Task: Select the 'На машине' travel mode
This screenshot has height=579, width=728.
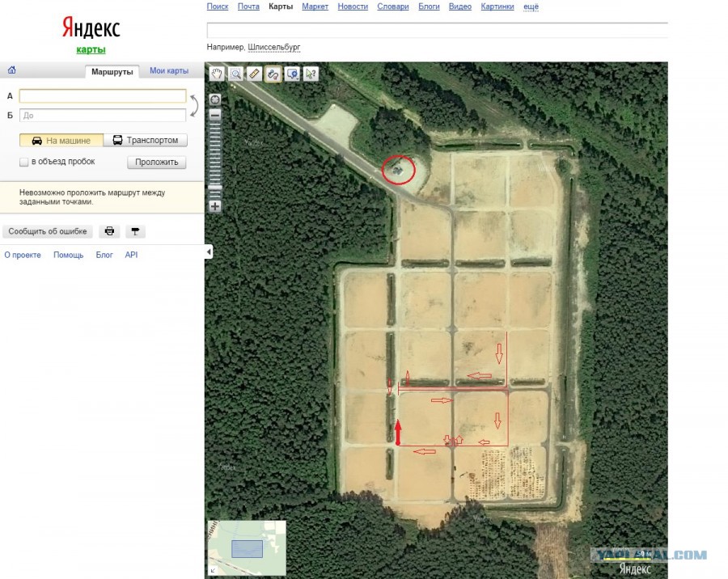Action: click(61, 140)
